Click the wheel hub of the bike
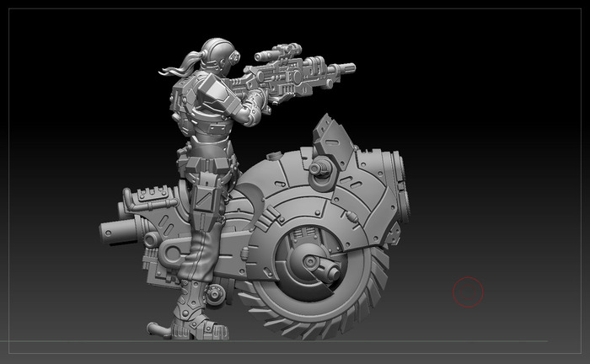Image resolution: width=590 pixels, height=364 pixels. point(311,262)
